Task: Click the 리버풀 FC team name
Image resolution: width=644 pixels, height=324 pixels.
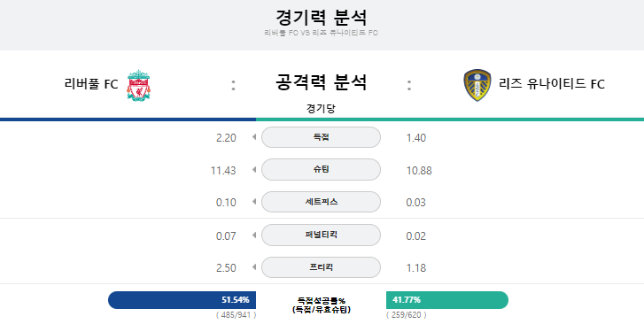Action: pyautogui.click(x=91, y=84)
